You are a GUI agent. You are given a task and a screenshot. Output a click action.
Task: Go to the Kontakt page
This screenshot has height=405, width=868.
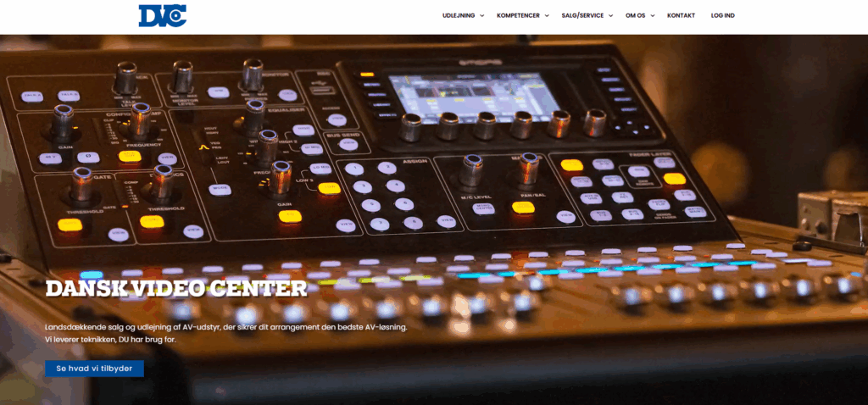[x=681, y=15]
